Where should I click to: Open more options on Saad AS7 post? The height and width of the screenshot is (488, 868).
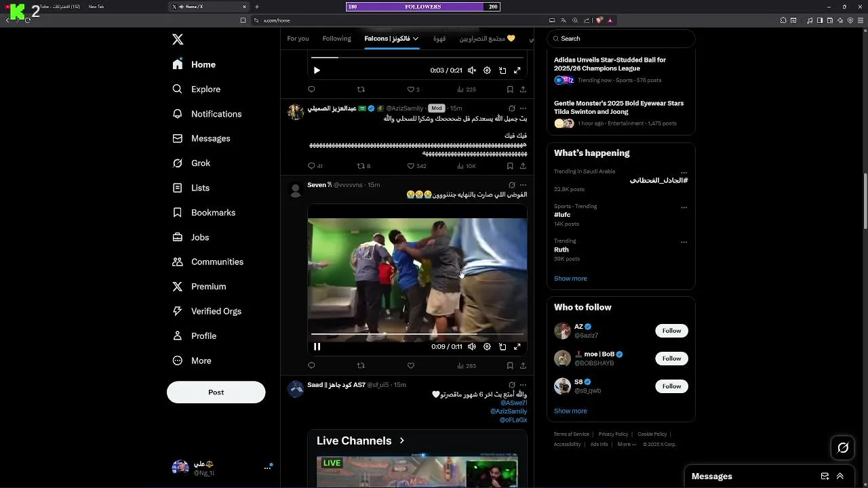(523, 385)
